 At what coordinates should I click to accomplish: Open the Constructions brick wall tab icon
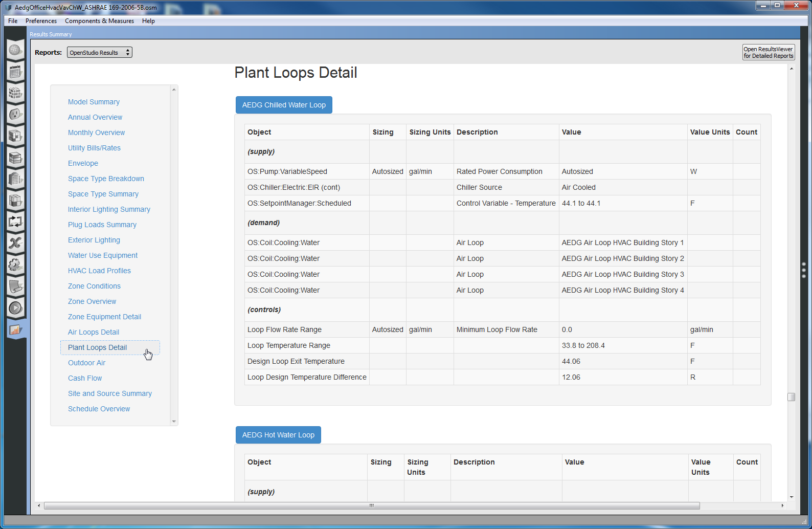pos(15,93)
